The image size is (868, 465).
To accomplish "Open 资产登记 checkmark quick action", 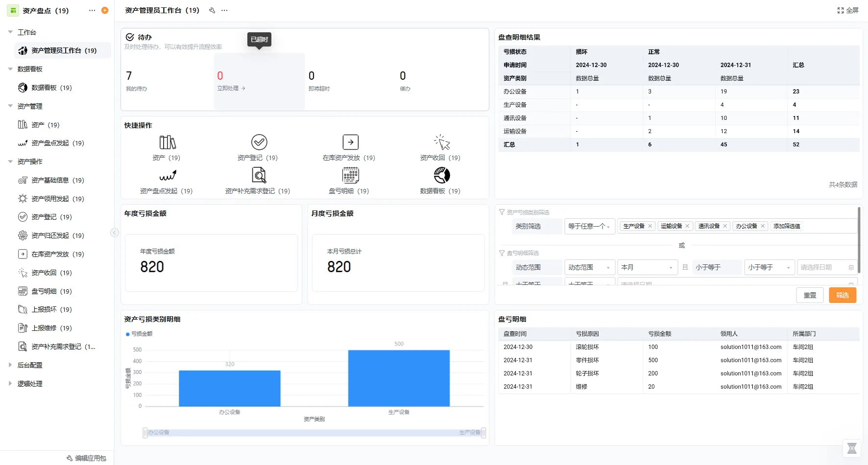I will click(259, 142).
